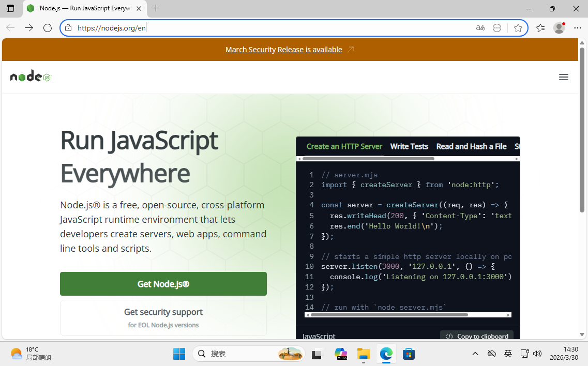Click the comment '// server.mjs'
Image resolution: width=588 pixels, height=366 pixels.
(x=349, y=175)
